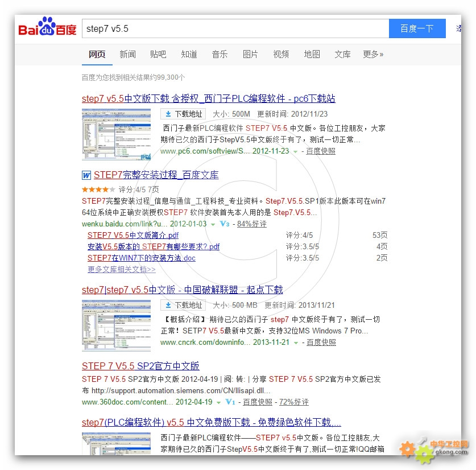Switch to the 音乐 tab
The image size is (476, 470).
[220, 55]
